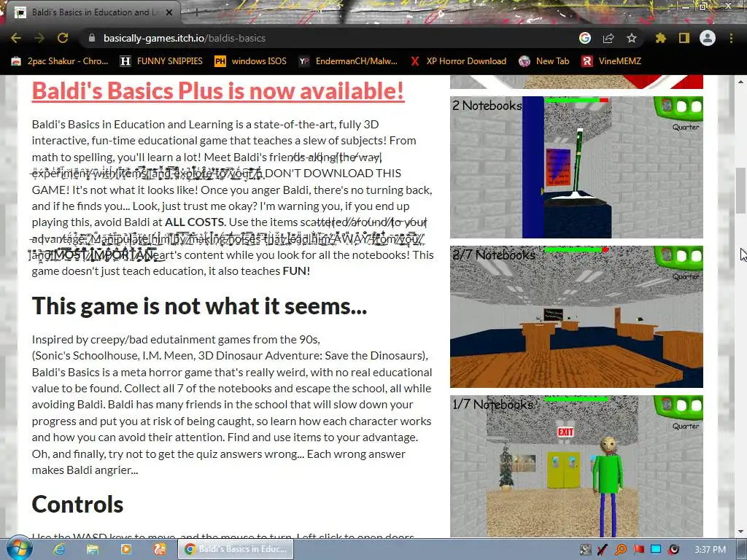Share this page via share icon
The height and width of the screenshot is (560, 747).
pyautogui.click(x=608, y=38)
